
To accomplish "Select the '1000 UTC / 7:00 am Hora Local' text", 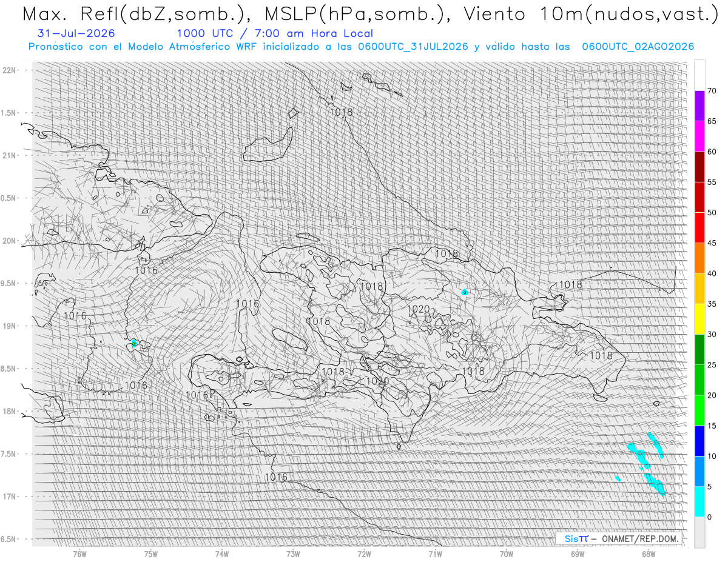I will point(275,34).
